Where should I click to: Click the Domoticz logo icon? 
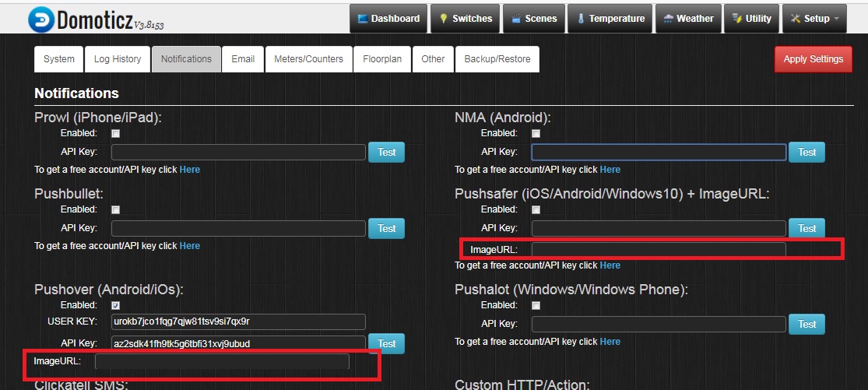click(41, 19)
